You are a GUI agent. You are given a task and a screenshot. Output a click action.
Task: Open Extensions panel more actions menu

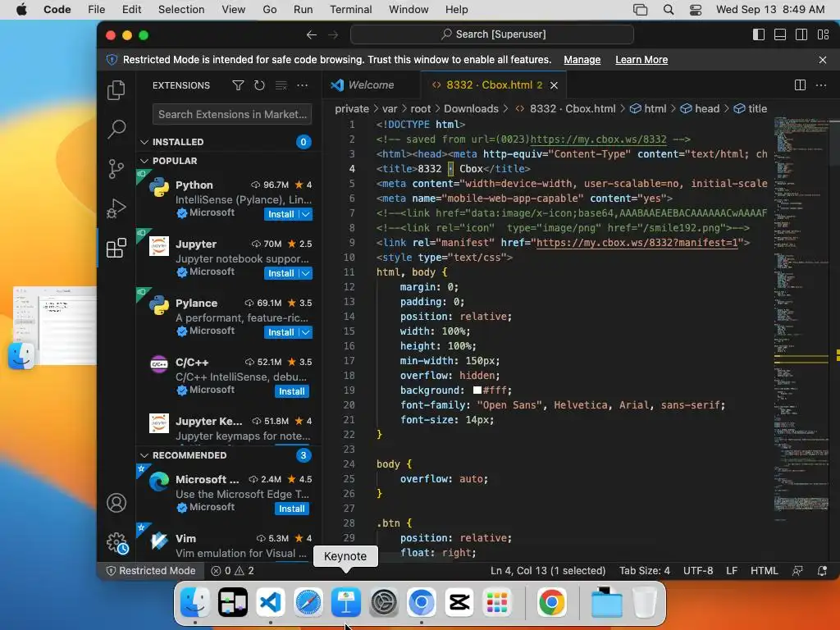pyautogui.click(x=302, y=85)
